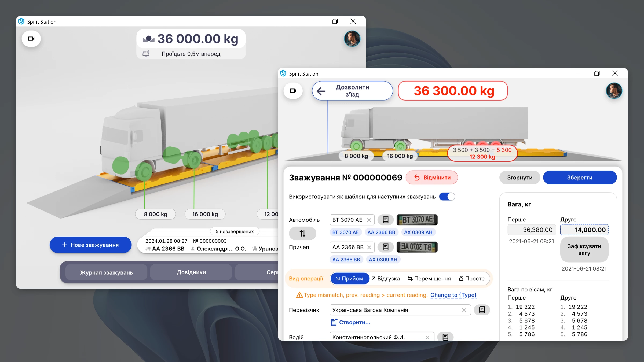Viewport: 644px width, 362px height.
Task: Clear the Українська Вагова Компанія carrier field
Action: (x=464, y=310)
